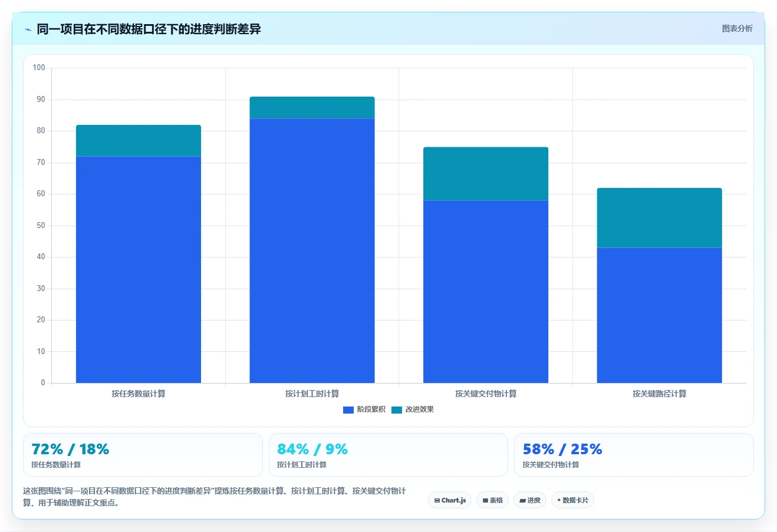Screen dimensions: 777x532
Task: Click the teal segment of 按关键路径计算 bar
Action: [x=659, y=218]
